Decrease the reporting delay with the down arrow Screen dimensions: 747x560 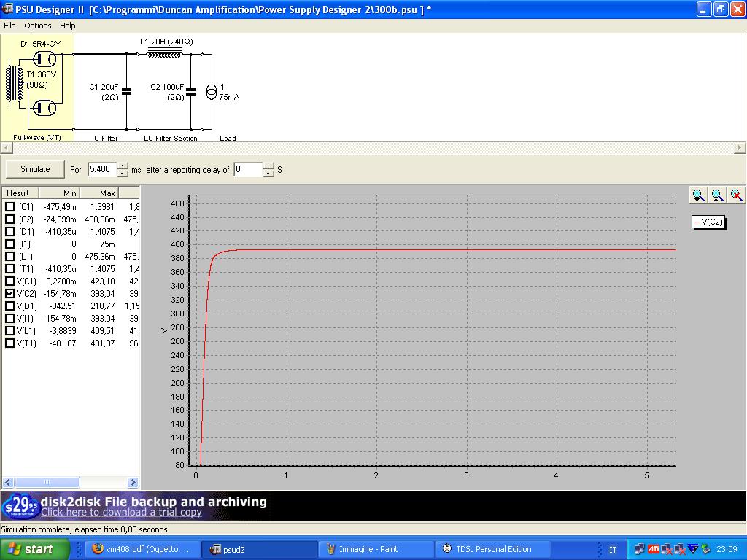[x=268, y=173]
